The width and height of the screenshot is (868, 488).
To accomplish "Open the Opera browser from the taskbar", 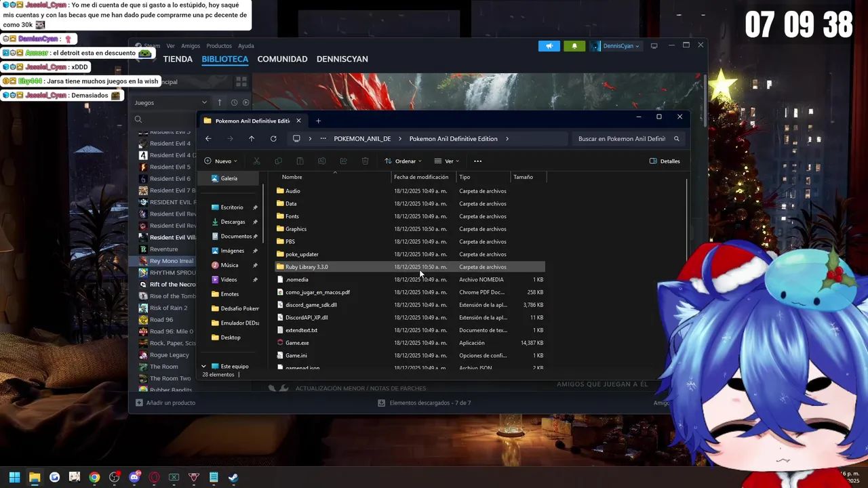I will pyautogui.click(x=154, y=477).
